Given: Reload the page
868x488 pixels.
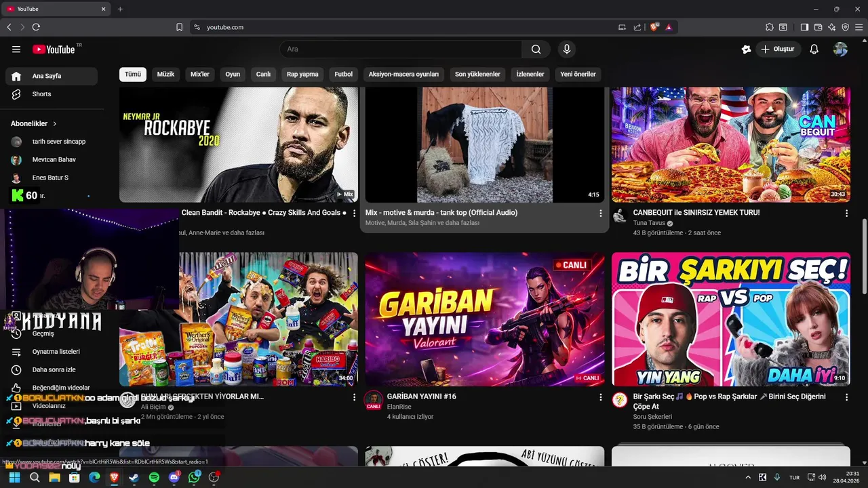Looking at the screenshot, I should coord(36,27).
